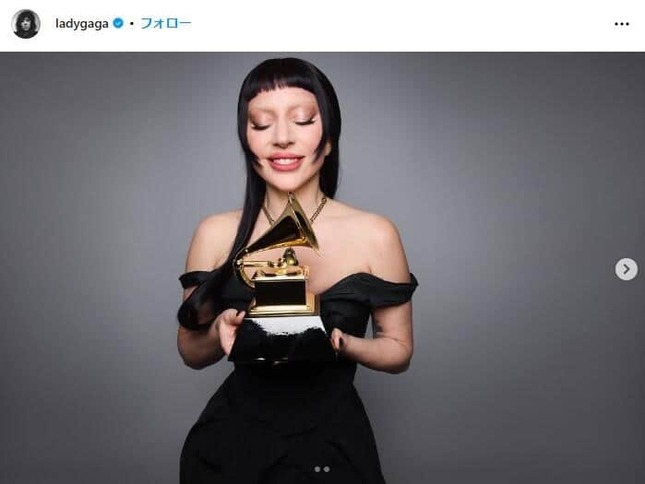This screenshot has height=484, width=645.
Task: Select the first carousel dot indicator
Action: click(317, 469)
